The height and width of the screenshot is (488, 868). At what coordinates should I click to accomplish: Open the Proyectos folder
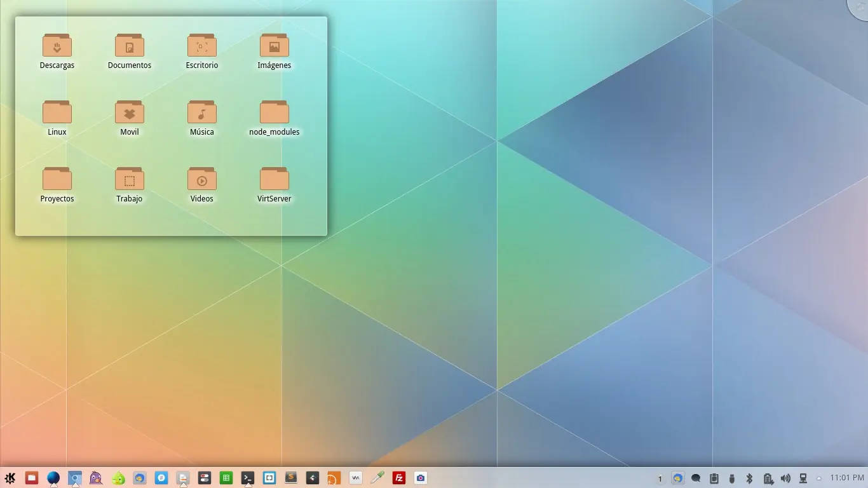[57, 185]
